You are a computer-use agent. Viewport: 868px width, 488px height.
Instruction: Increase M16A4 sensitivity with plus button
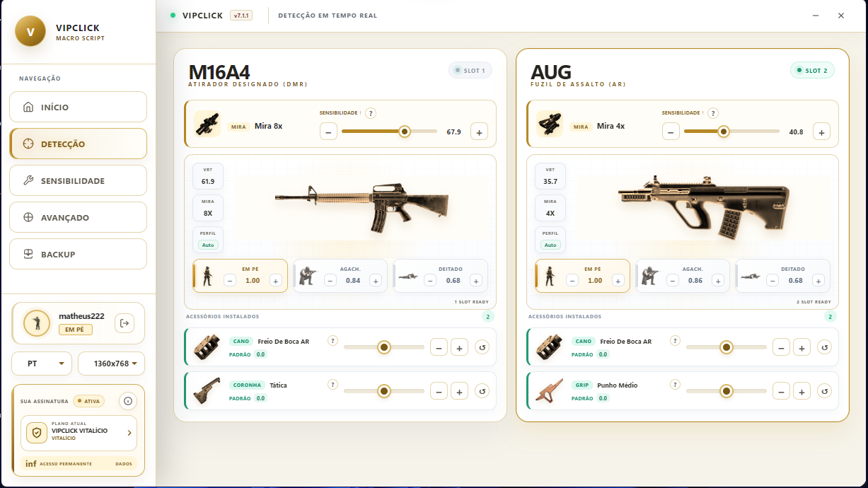tap(479, 132)
